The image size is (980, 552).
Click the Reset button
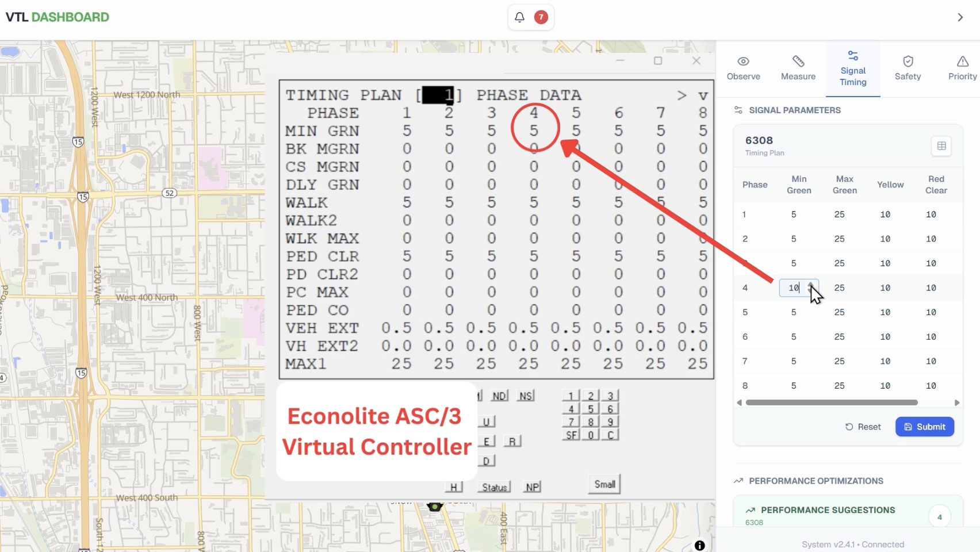click(863, 427)
